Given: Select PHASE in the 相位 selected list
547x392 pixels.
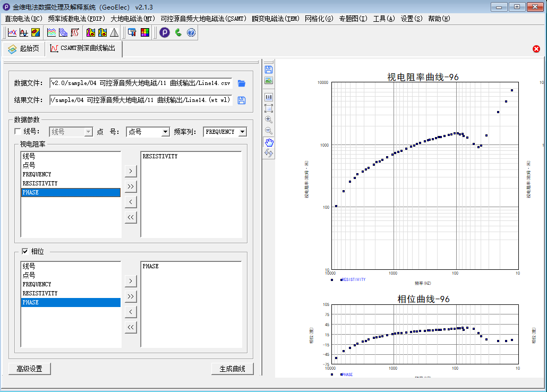Looking at the screenshot, I should (191, 266).
